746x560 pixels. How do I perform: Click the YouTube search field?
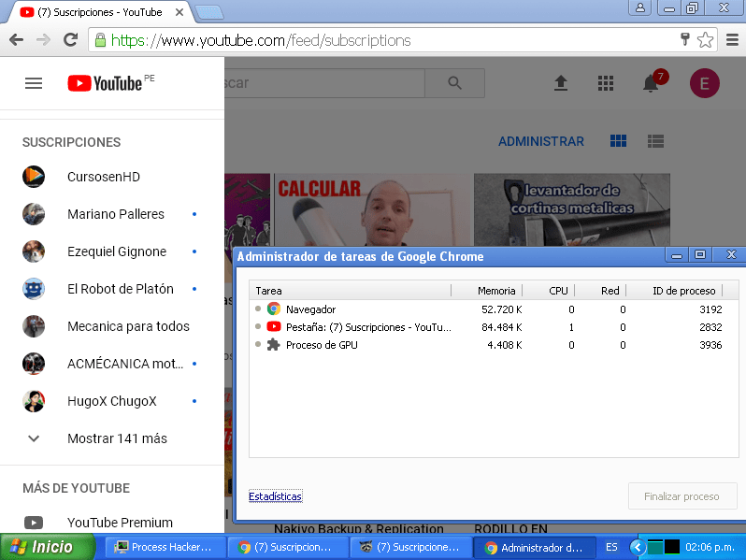pos(324,83)
